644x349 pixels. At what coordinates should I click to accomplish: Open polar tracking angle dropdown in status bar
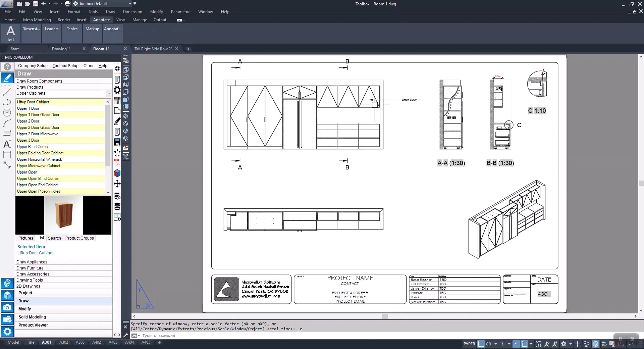pyautogui.click(x=495, y=344)
